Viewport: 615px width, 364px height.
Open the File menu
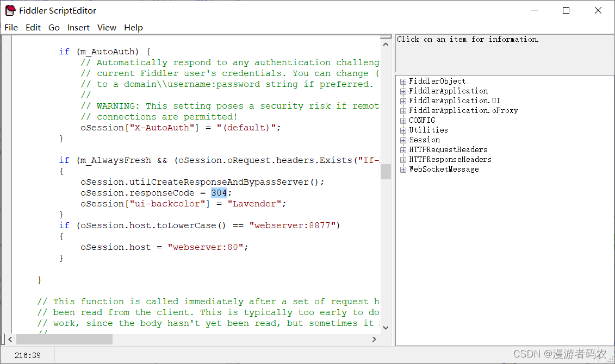pyautogui.click(x=11, y=27)
